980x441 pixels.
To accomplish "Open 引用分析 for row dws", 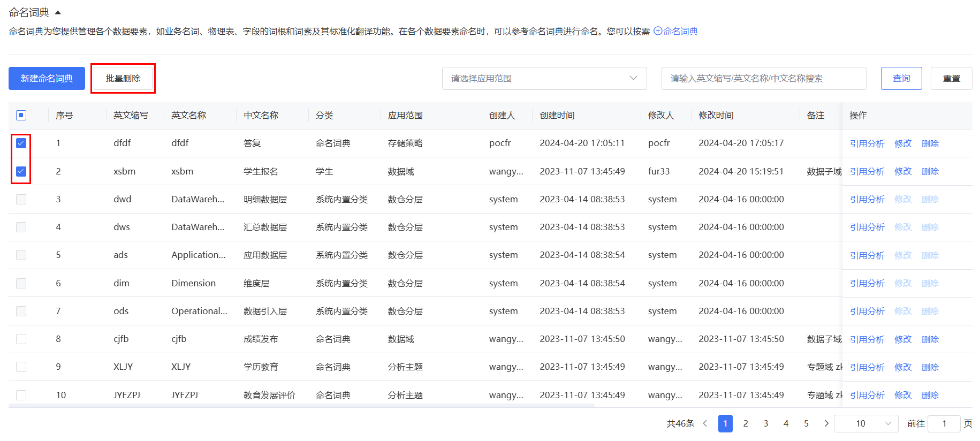I will (x=867, y=227).
